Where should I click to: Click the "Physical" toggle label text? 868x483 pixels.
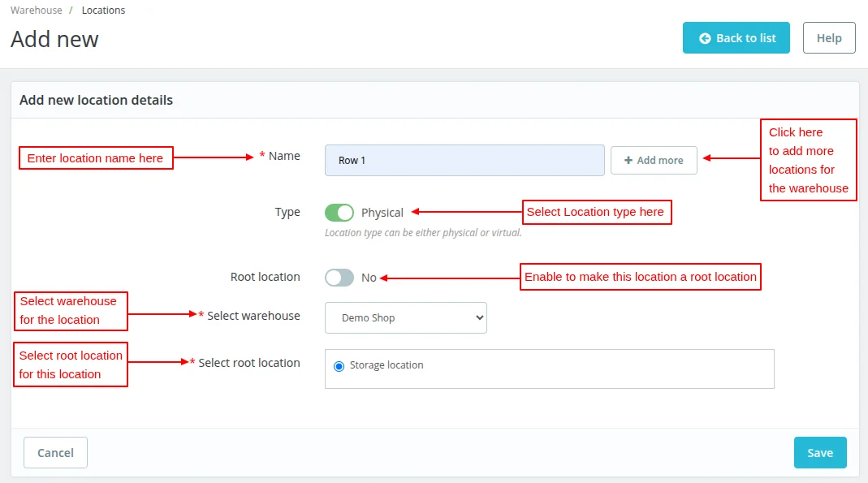pos(382,213)
